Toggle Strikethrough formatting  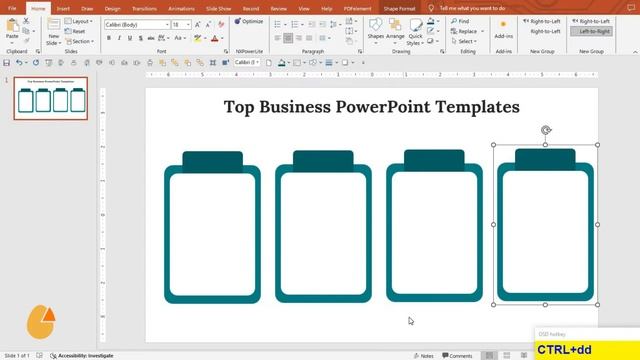click(x=151, y=38)
